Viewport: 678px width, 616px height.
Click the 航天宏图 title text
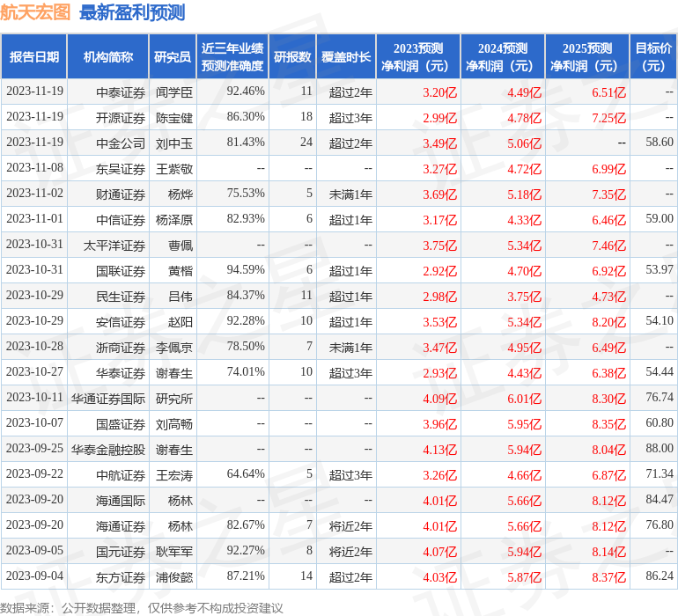[x=34, y=12]
